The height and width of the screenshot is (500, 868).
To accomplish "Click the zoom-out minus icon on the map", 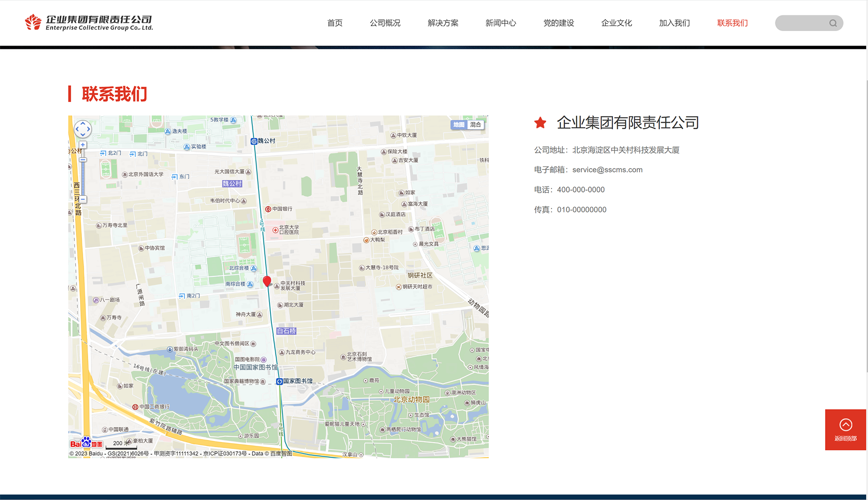I will [x=83, y=199].
